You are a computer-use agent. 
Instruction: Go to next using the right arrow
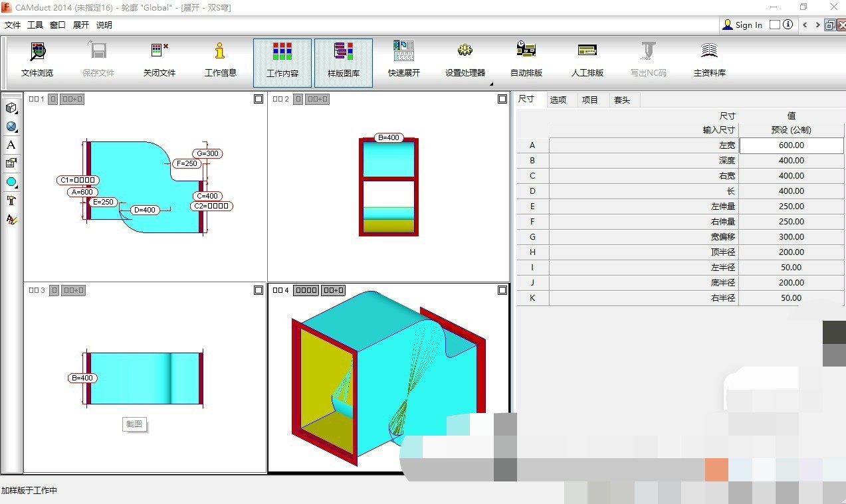817,25
